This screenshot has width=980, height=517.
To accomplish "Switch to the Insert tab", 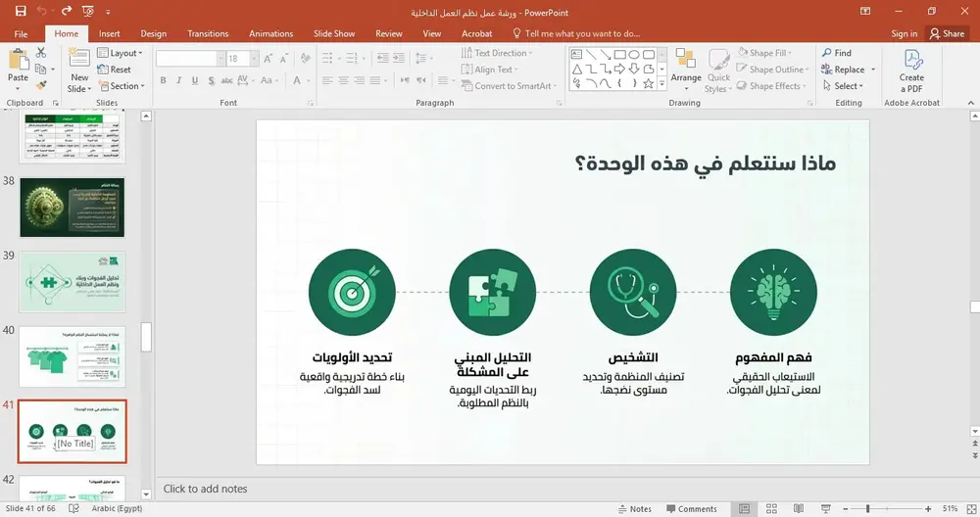I will 110,33.
